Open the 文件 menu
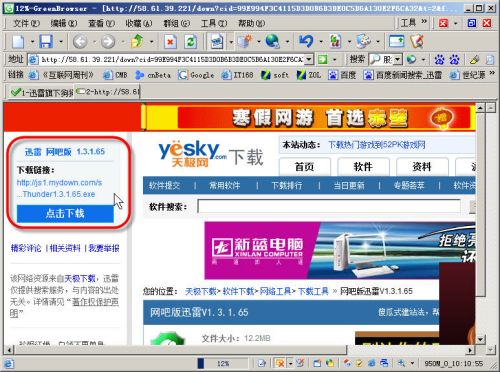500x372 pixels. (x=26, y=23)
